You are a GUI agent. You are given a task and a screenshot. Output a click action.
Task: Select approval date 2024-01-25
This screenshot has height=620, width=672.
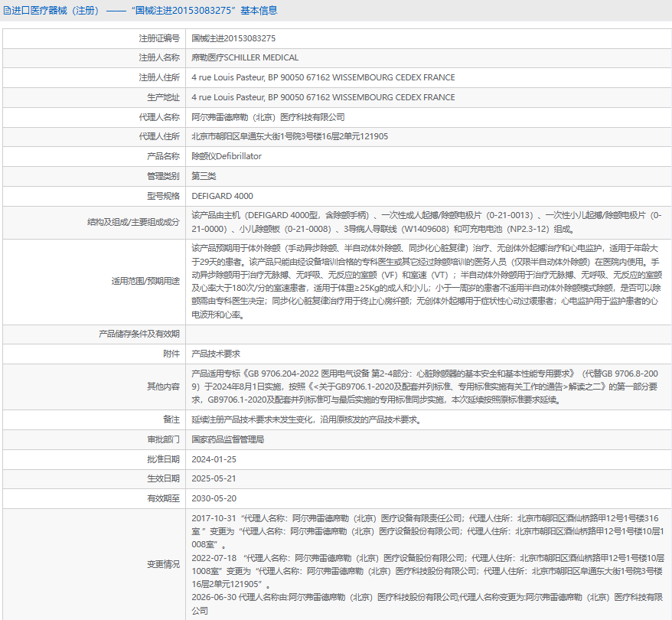[214, 459]
